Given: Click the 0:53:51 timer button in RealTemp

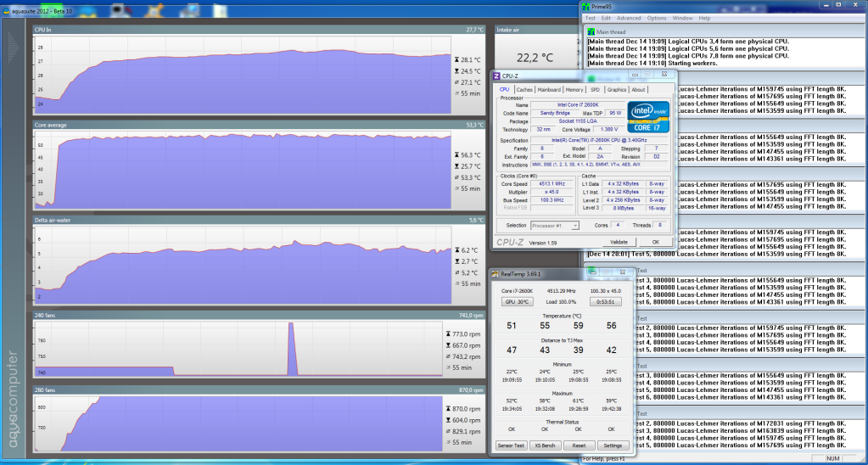Looking at the screenshot, I should point(605,302).
